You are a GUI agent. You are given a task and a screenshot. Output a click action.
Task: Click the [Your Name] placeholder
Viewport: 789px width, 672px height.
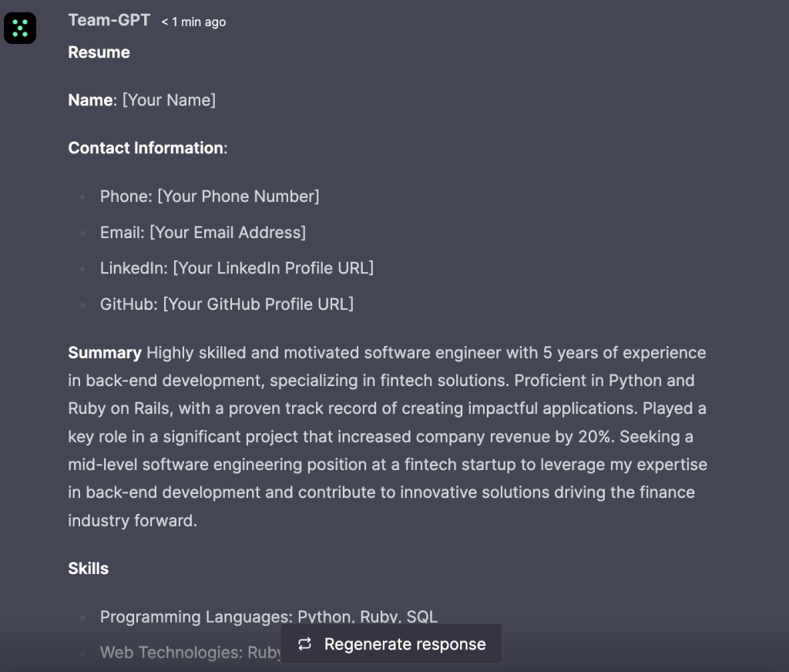pos(169,100)
